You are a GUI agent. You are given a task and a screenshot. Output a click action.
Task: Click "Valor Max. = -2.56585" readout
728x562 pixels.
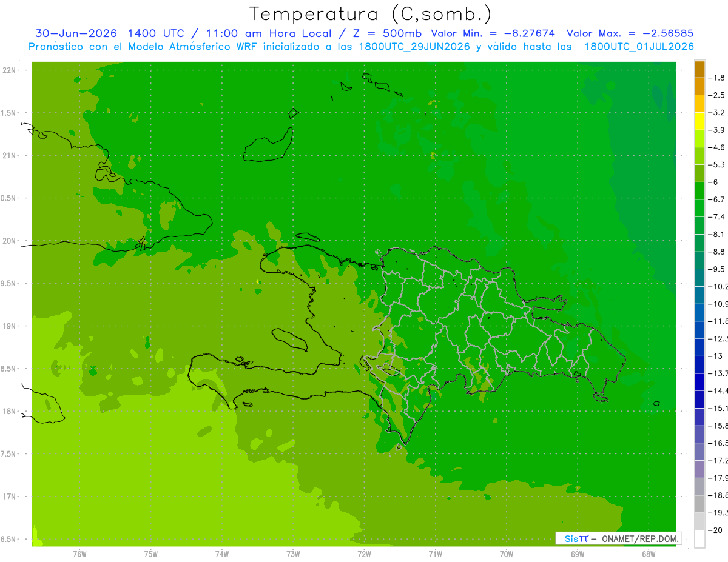coord(630,33)
